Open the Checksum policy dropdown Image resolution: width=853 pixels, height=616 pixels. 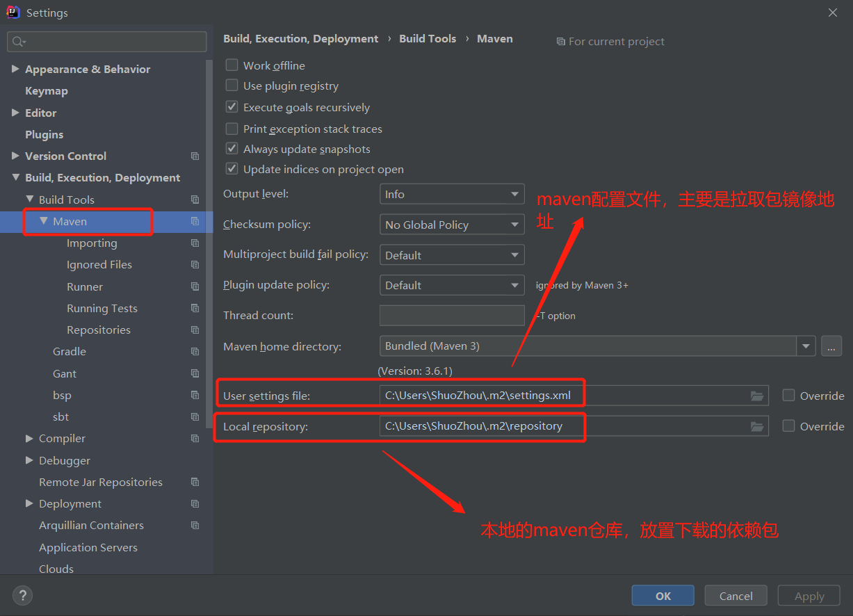pyautogui.click(x=452, y=225)
